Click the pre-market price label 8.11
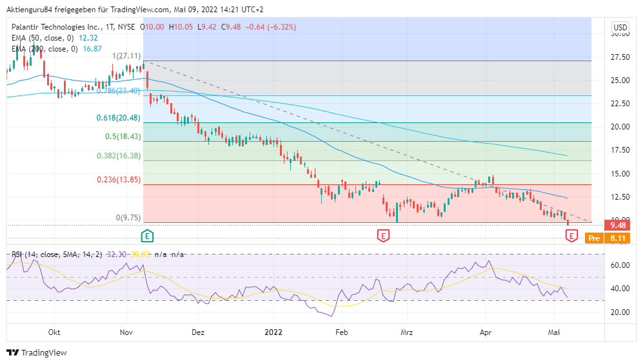This screenshot has height=364, width=643. pyautogui.click(x=618, y=238)
